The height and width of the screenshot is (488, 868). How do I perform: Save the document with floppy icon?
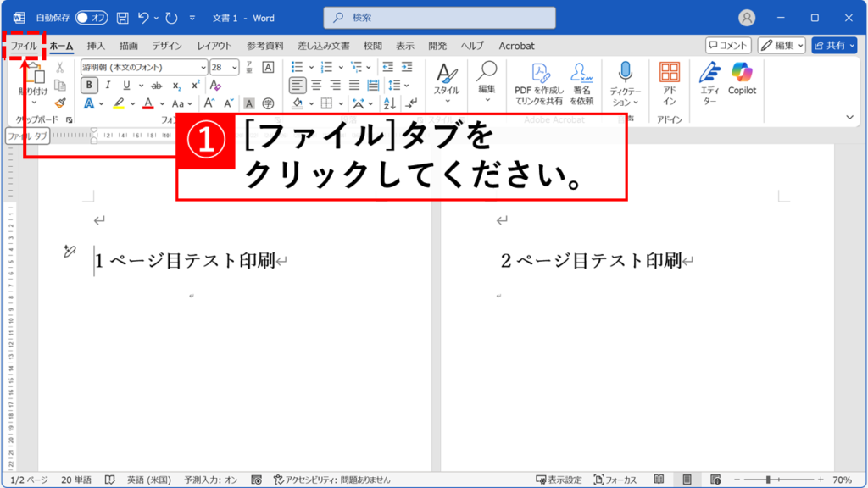(x=122, y=18)
